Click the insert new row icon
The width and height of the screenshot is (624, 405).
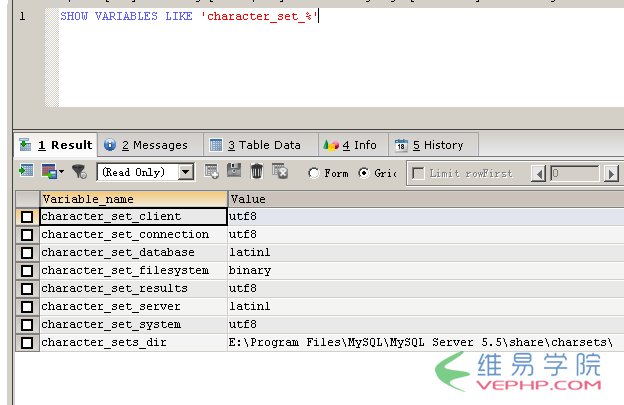211,171
